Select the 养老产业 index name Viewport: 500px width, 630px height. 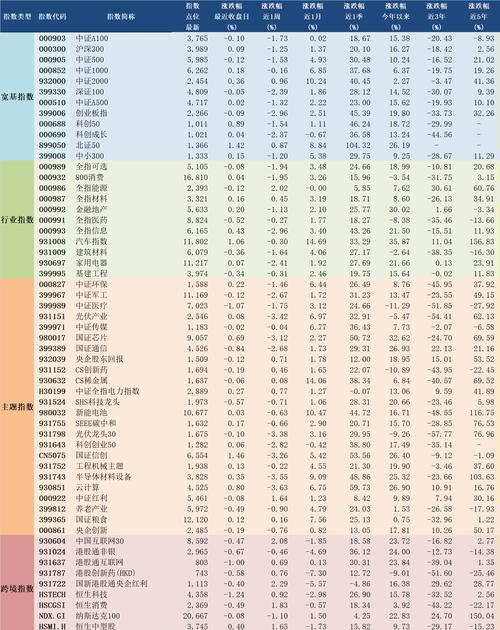92,509
